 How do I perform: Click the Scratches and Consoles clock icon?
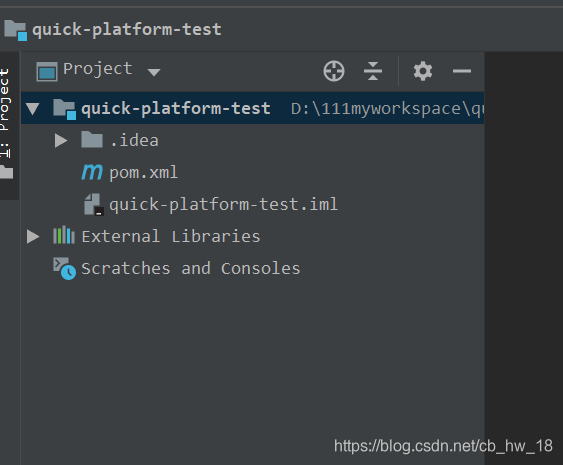pyautogui.click(x=65, y=268)
